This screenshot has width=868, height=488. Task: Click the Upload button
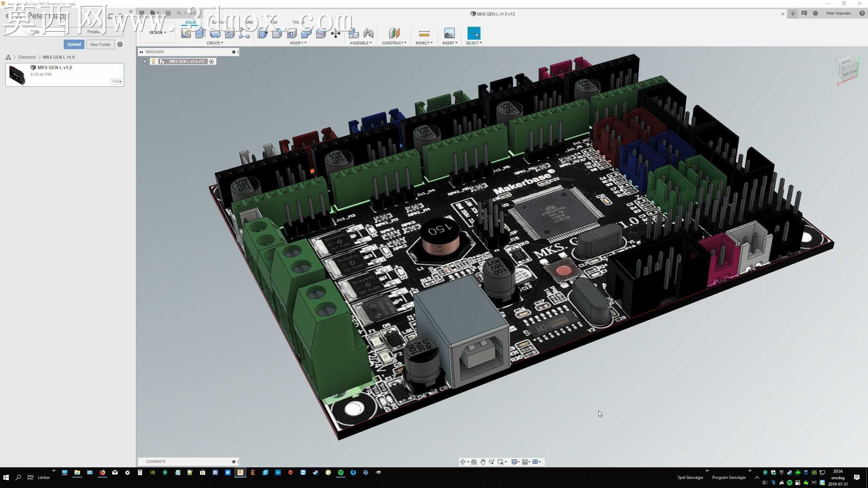pos(74,44)
